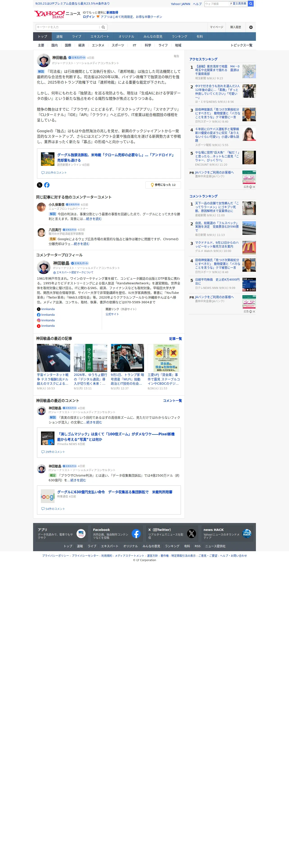Open 宇宙インターネット戦争 article thumbnail
Screen dimensions: 289x868
click(x=54, y=358)
